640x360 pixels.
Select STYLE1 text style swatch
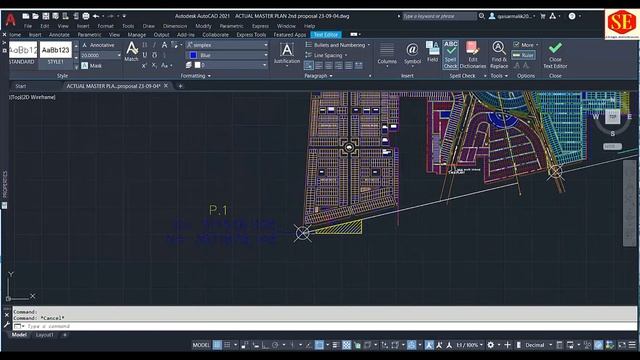56,53
